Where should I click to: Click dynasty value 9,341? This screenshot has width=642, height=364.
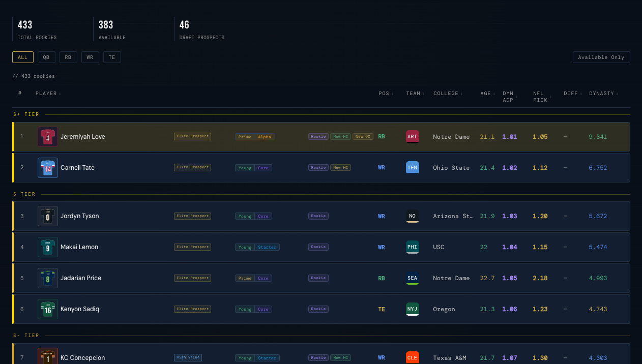(x=598, y=137)
